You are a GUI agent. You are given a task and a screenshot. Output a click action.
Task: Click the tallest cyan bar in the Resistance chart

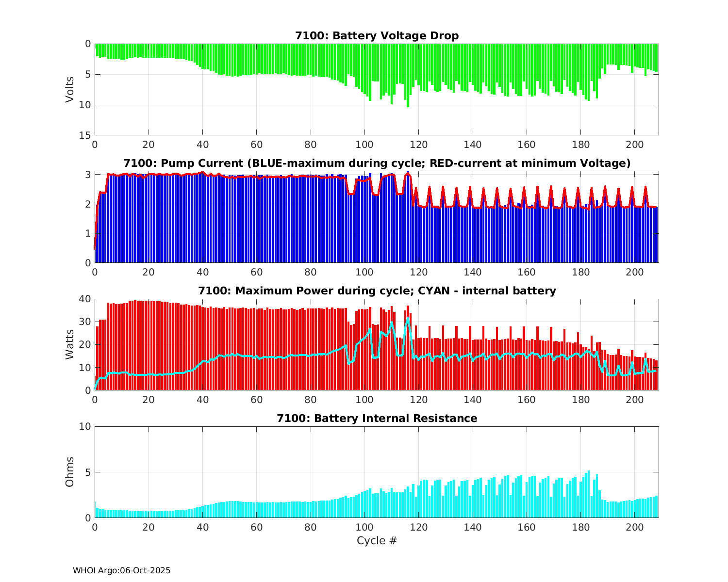pyautogui.click(x=589, y=495)
